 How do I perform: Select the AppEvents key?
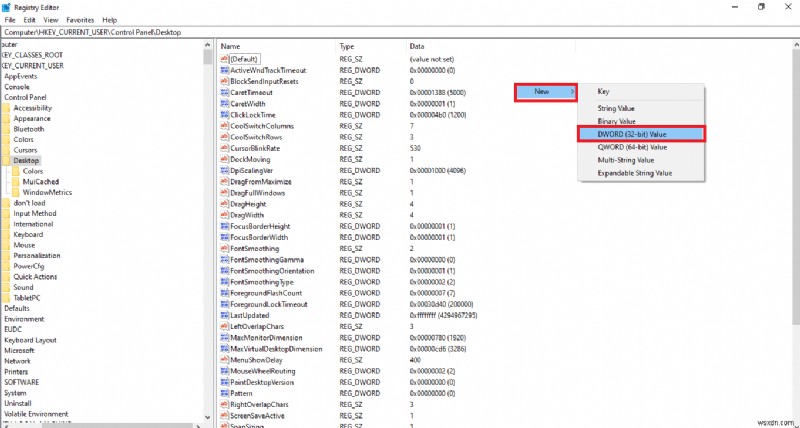[x=20, y=77]
